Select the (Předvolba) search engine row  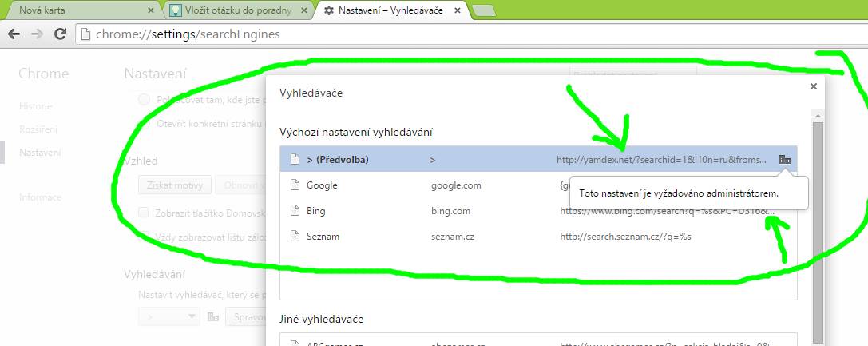click(x=538, y=160)
